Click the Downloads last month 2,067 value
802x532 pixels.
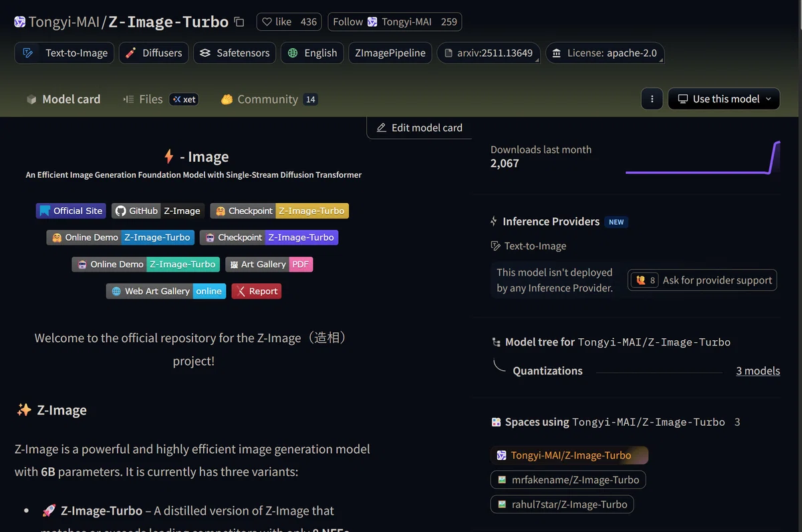coord(505,163)
